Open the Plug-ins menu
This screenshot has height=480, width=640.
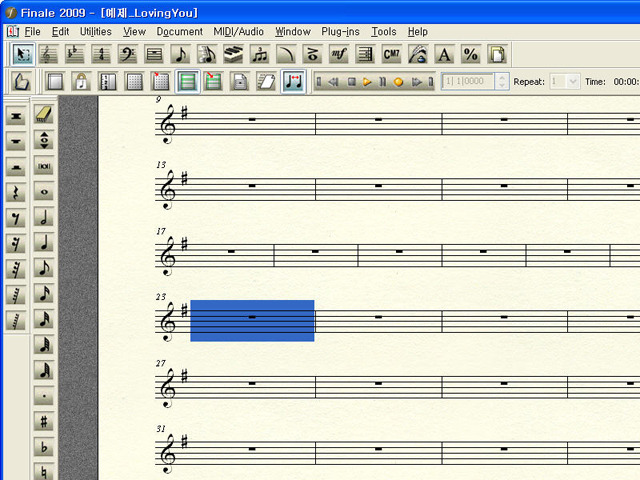(x=341, y=31)
